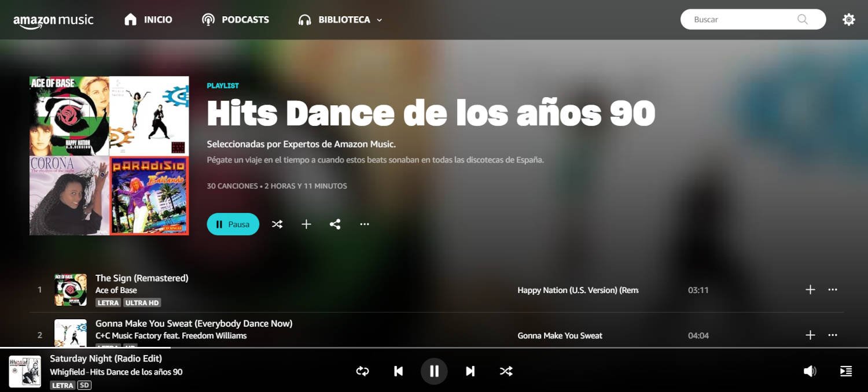Open the play queue icon
The image size is (868, 392).
846,371
